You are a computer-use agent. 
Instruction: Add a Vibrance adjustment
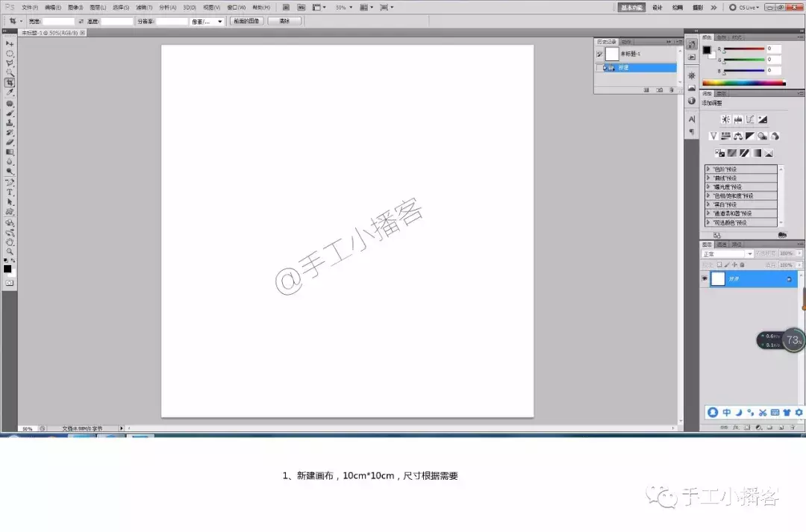tap(713, 137)
